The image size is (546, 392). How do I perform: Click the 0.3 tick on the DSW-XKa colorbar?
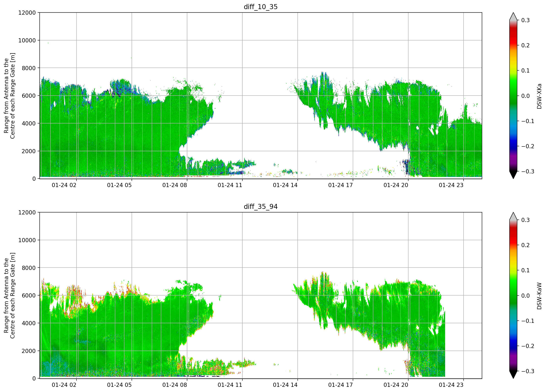point(525,20)
